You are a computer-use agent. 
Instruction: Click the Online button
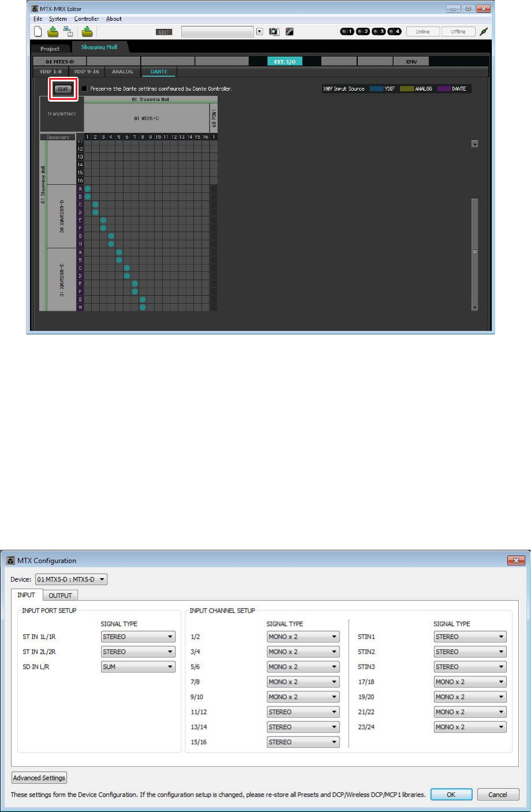[x=422, y=32]
